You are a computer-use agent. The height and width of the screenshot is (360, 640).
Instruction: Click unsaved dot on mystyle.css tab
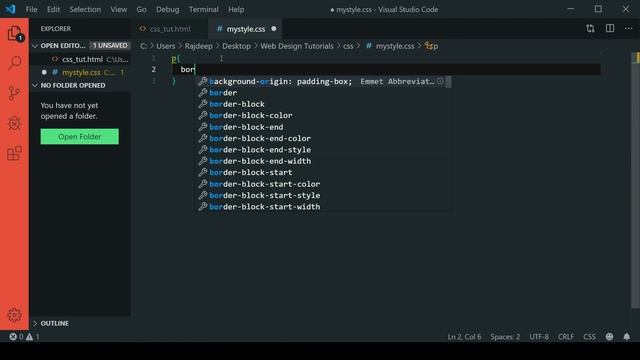[273, 29]
